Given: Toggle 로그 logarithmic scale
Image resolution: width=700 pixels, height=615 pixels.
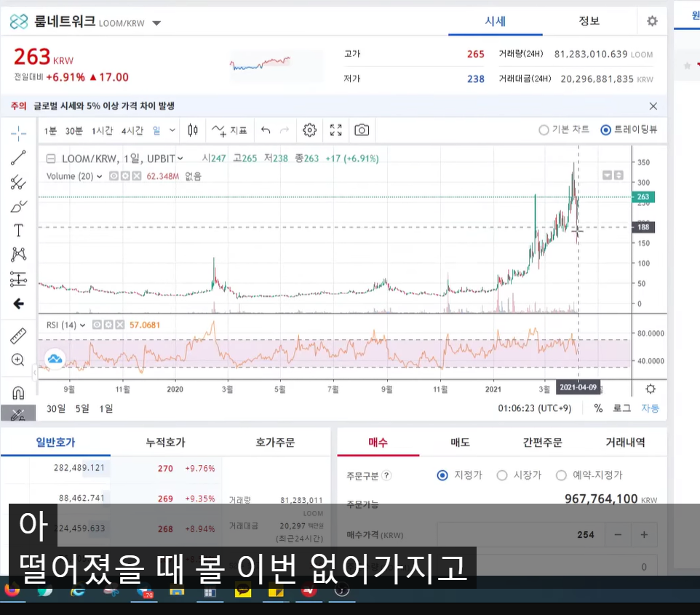Looking at the screenshot, I should 621,408.
